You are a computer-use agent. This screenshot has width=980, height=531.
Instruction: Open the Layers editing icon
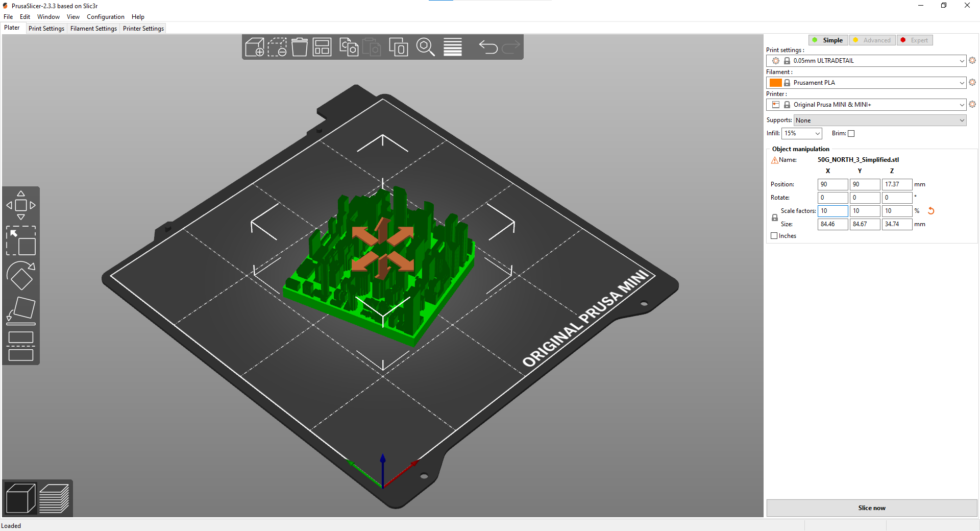point(452,47)
